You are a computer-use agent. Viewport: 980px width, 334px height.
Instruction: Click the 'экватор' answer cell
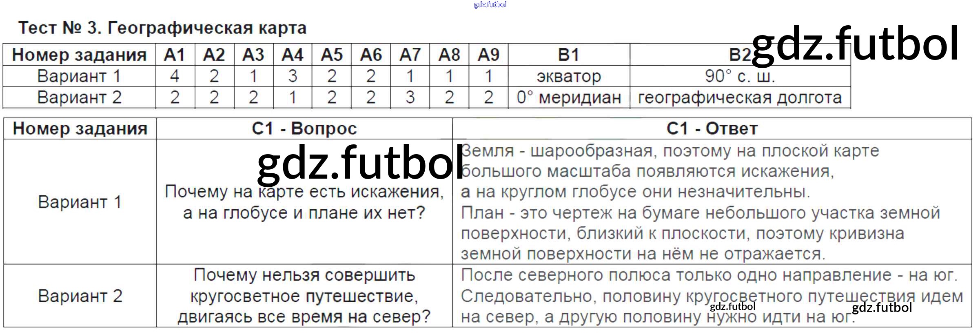[568, 76]
